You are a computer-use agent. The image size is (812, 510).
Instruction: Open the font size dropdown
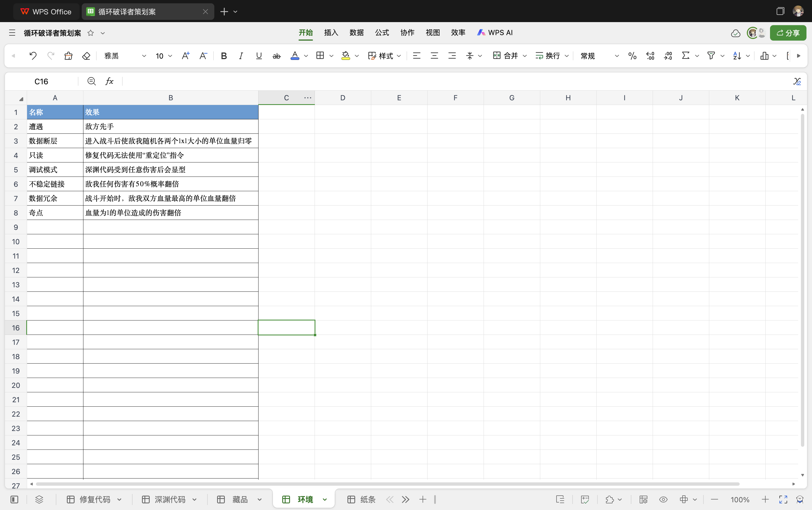pos(170,56)
